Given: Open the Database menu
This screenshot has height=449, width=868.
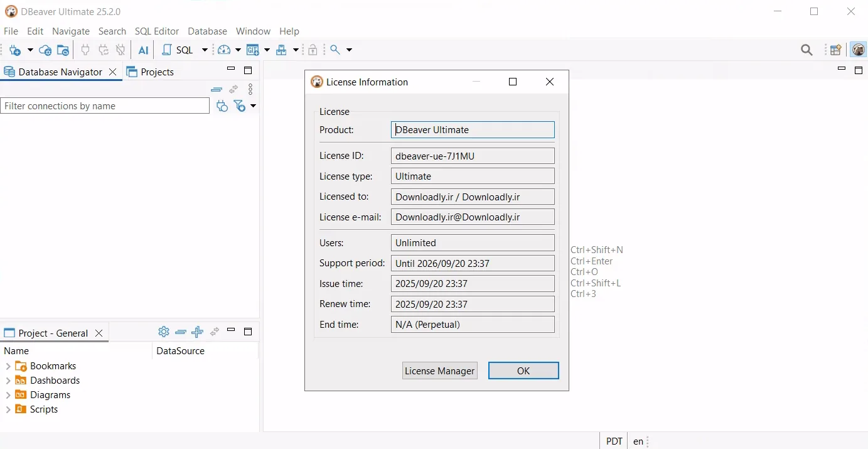Looking at the screenshot, I should [x=207, y=31].
